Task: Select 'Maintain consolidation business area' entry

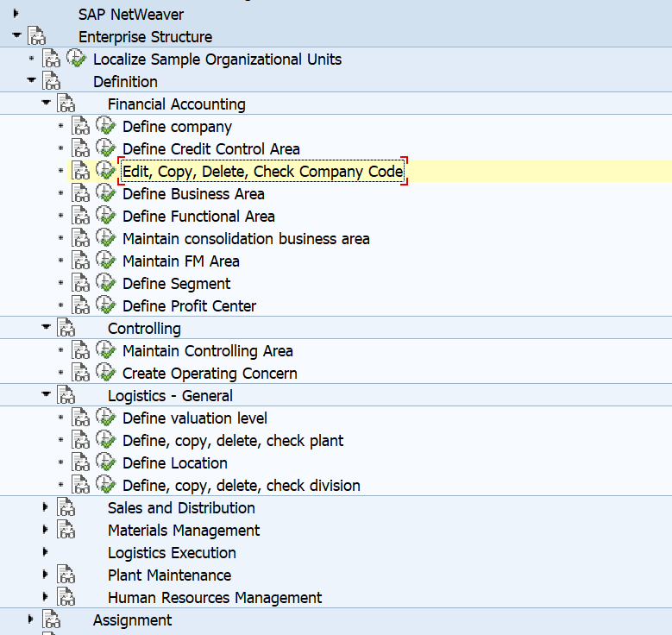Action: click(x=246, y=239)
